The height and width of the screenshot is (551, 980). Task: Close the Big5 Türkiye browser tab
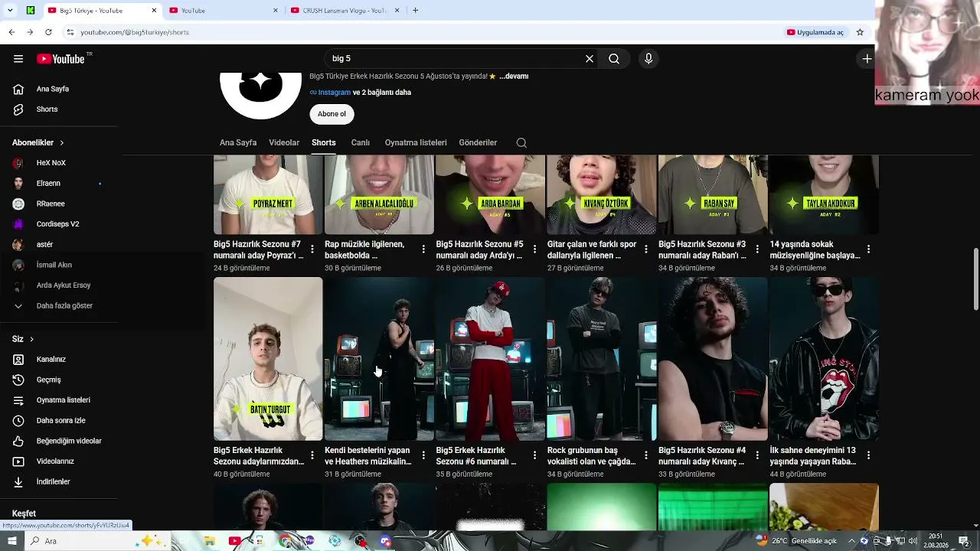[x=154, y=11]
